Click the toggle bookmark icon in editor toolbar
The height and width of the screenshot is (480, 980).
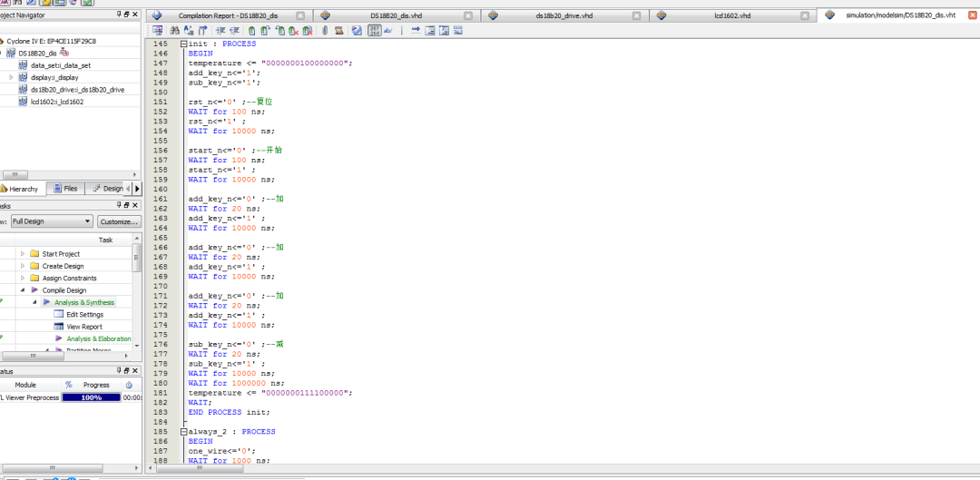point(251,31)
